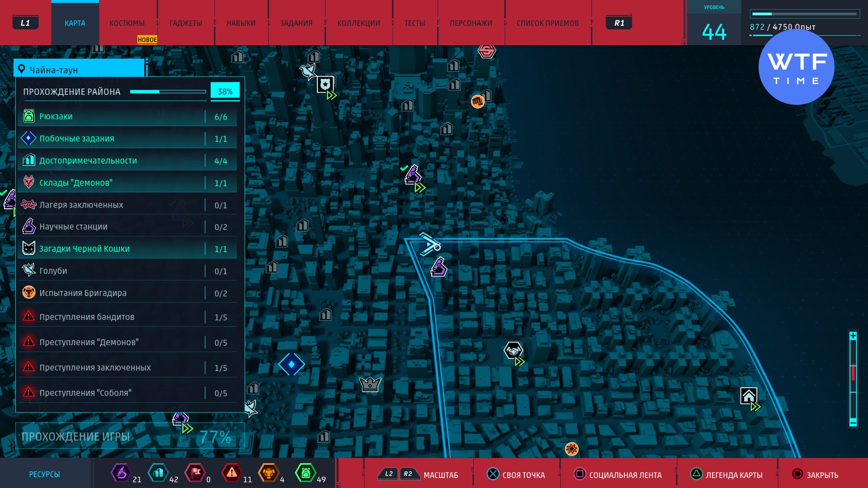Click the Spider-Man player arrow marker

[x=429, y=244]
